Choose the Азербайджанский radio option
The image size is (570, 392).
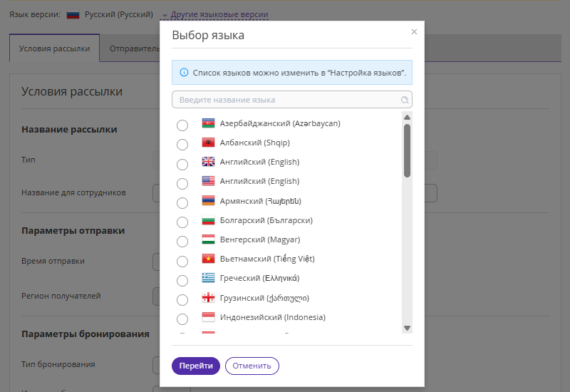point(182,125)
